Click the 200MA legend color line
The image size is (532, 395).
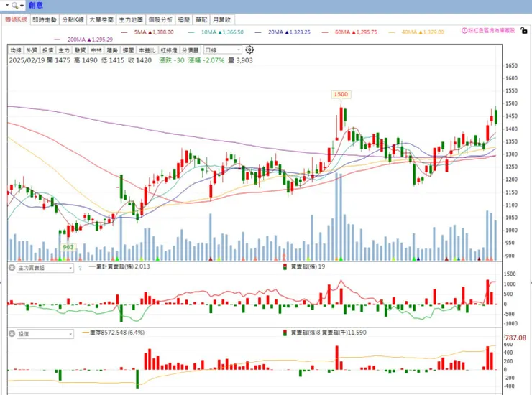tap(58, 39)
